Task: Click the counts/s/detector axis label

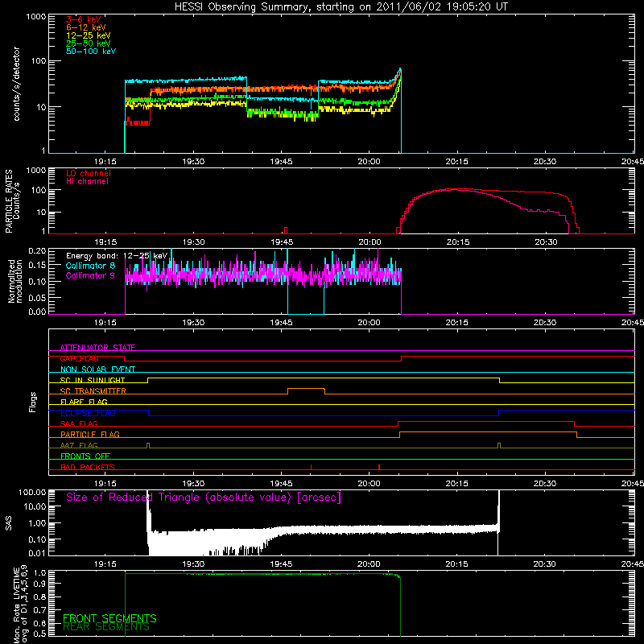Action: tap(16, 84)
